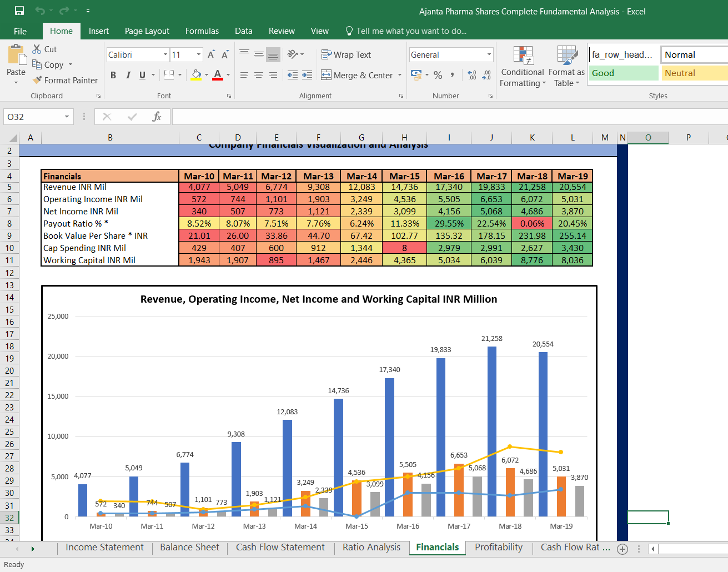This screenshot has height=572, width=728.
Task: Toggle Middle Align vertical alignment
Action: click(x=259, y=54)
